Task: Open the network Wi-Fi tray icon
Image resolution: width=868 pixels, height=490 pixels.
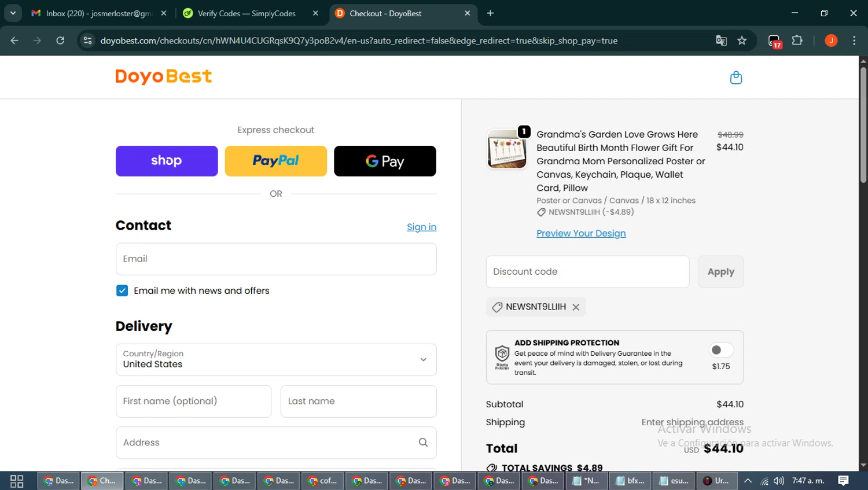Action: point(764,481)
